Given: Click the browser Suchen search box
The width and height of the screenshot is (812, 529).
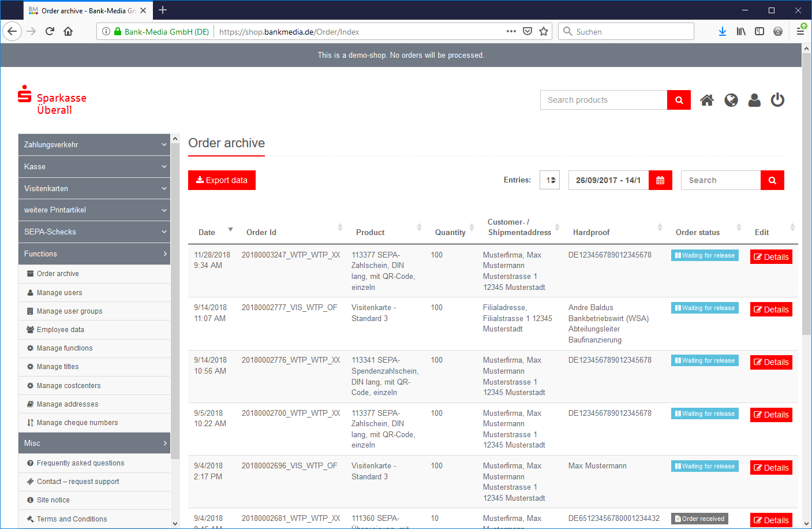Looking at the screenshot, I should tap(626, 31).
